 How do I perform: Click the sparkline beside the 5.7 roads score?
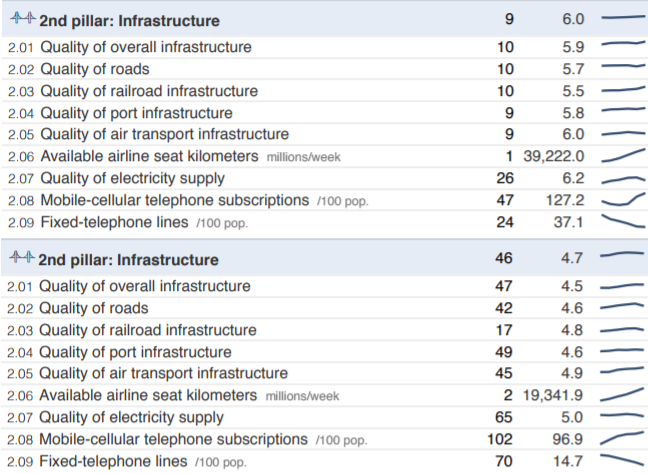tap(623, 69)
